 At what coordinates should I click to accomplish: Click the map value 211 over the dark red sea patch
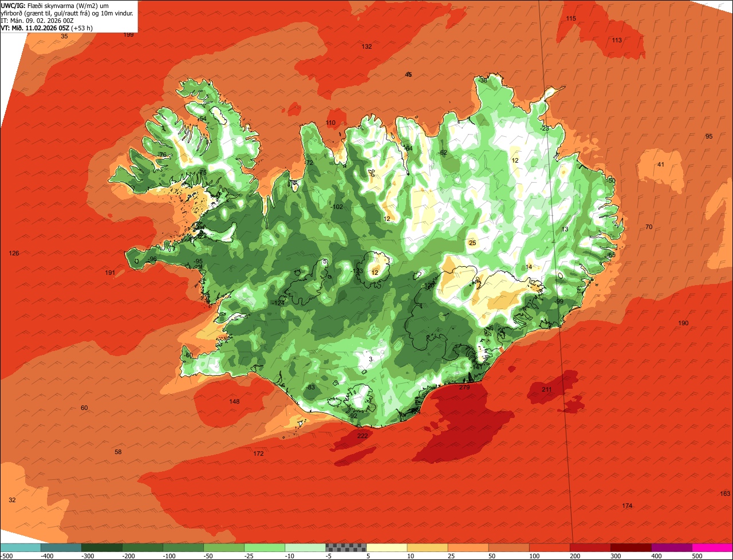pyautogui.click(x=547, y=390)
